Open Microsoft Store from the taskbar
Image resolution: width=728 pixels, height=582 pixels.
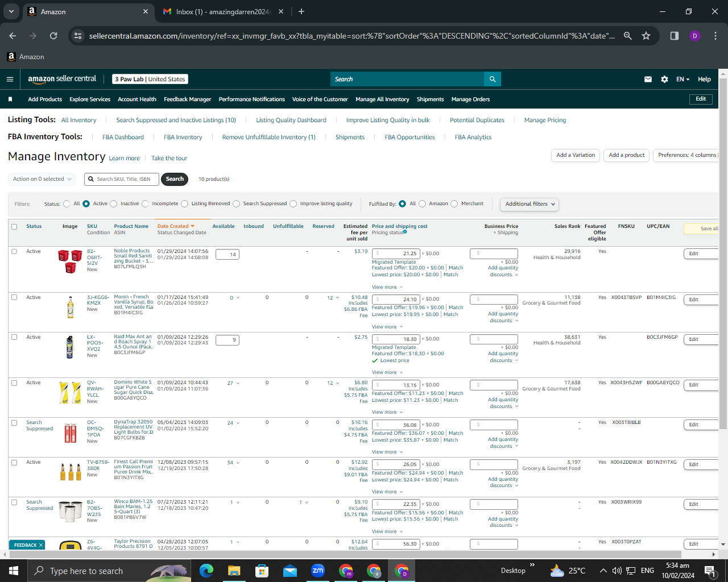tap(262, 571)
